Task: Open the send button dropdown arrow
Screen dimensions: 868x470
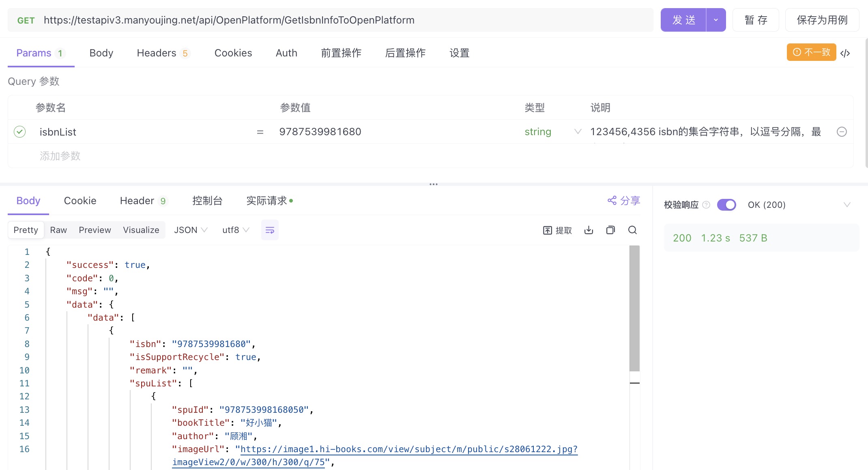Action: (715, 19)
